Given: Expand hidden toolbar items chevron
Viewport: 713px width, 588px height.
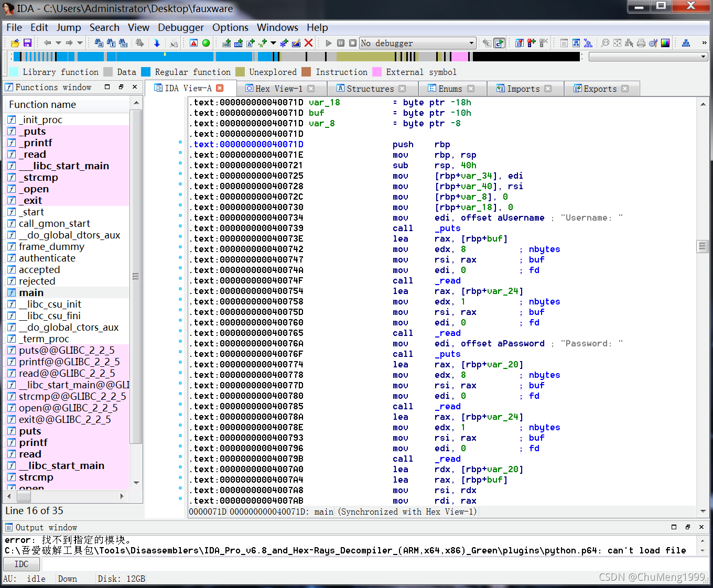Looking at the screenshot, I should click(x=704, y=43).
